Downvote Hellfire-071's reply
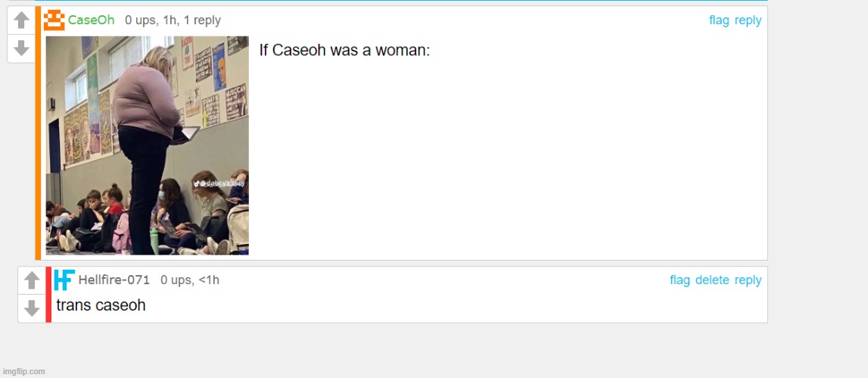The width and height of the screenshot is (868, 378). click(x=32, y=308)
